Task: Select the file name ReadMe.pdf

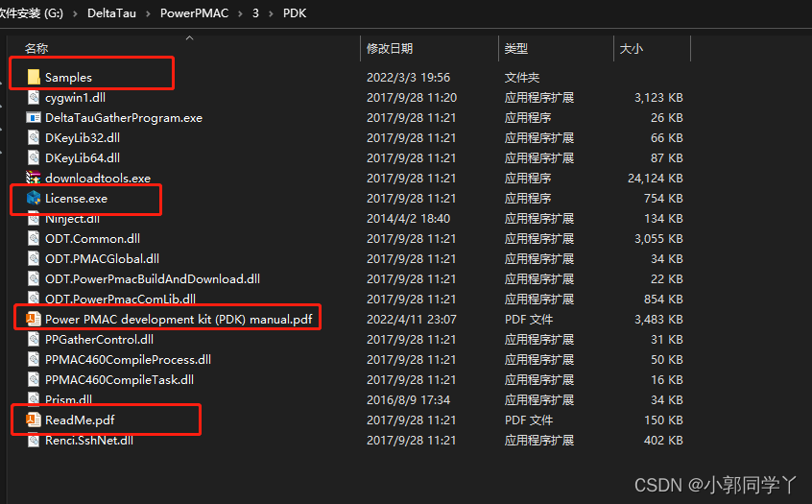Action: click(80, 420)
